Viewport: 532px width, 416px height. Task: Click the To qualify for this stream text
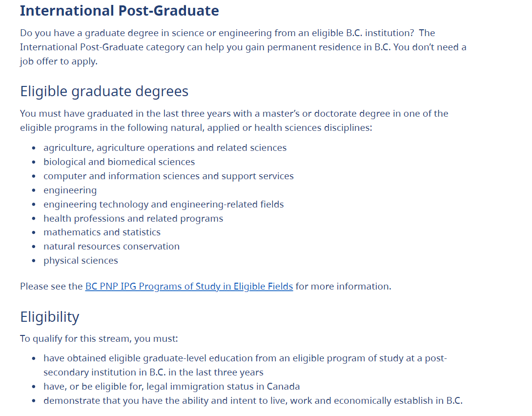(99, 339)
